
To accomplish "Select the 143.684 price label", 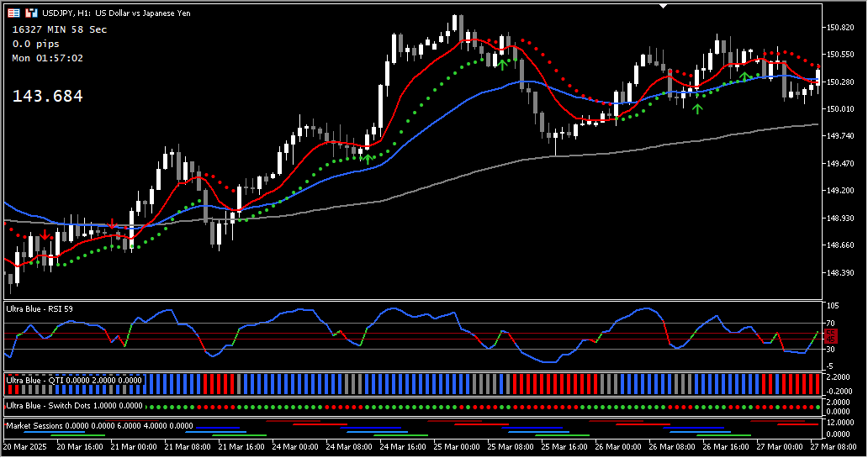I will coord(47,97).
